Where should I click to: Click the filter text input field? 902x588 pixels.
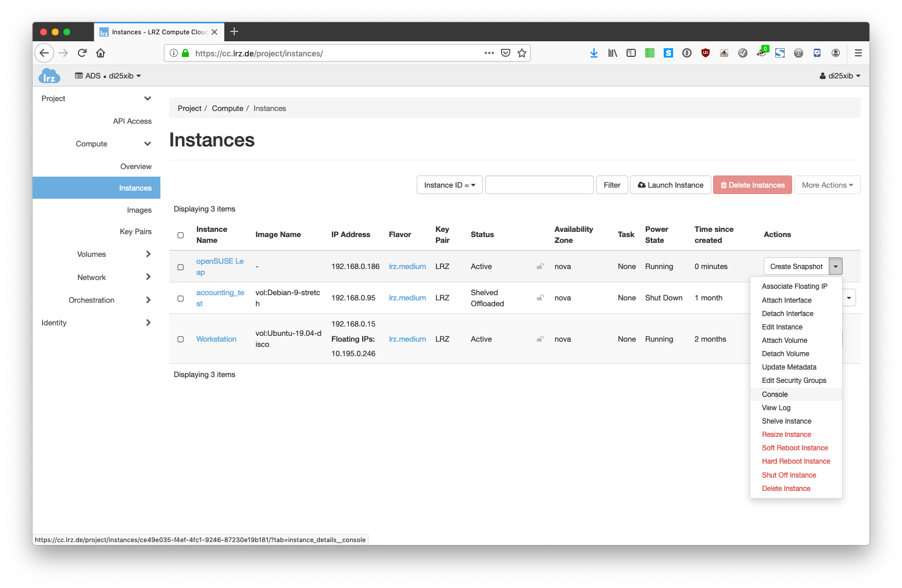click(x=539, y=185)
